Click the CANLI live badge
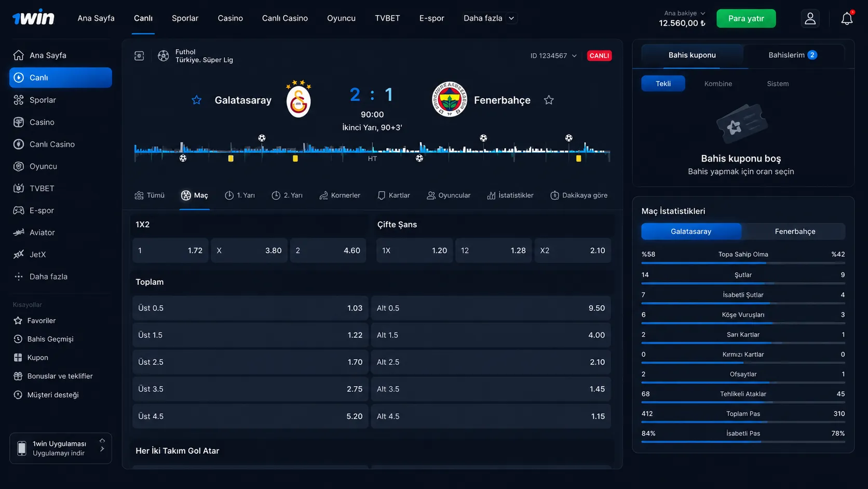Viewport: 868px width, 489px height. click(x=599, y=56)
